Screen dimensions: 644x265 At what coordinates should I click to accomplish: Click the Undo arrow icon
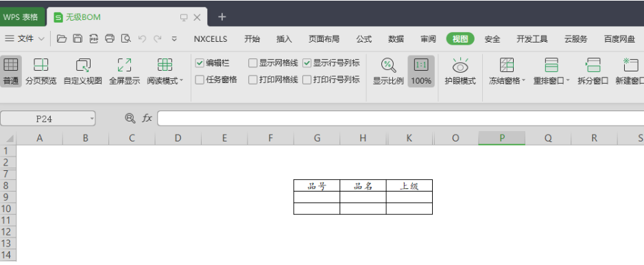coord(142,38)
